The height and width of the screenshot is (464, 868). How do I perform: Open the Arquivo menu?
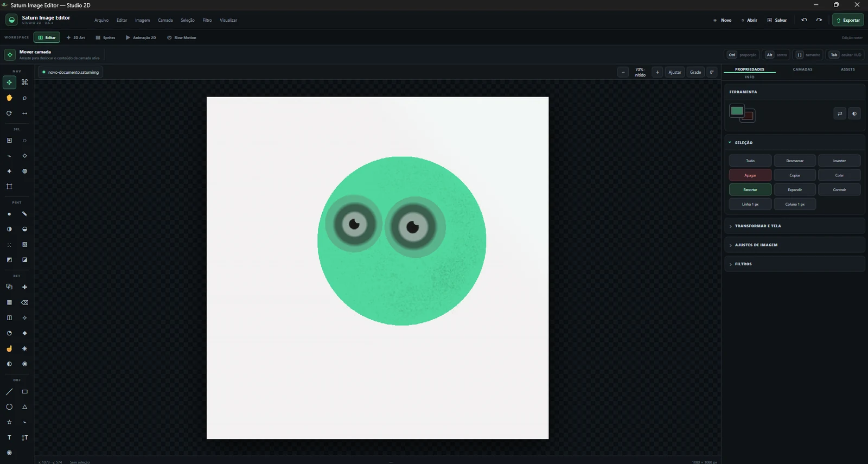(101, 20)
